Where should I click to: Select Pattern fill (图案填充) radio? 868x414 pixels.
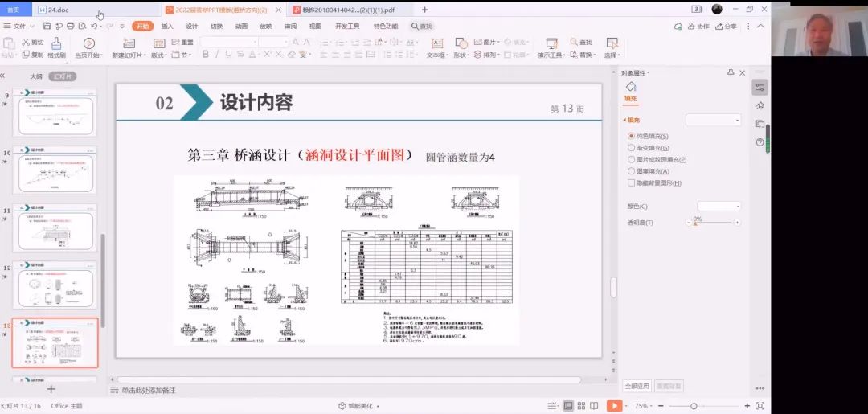pyautogui.click(x=631, y=171)
